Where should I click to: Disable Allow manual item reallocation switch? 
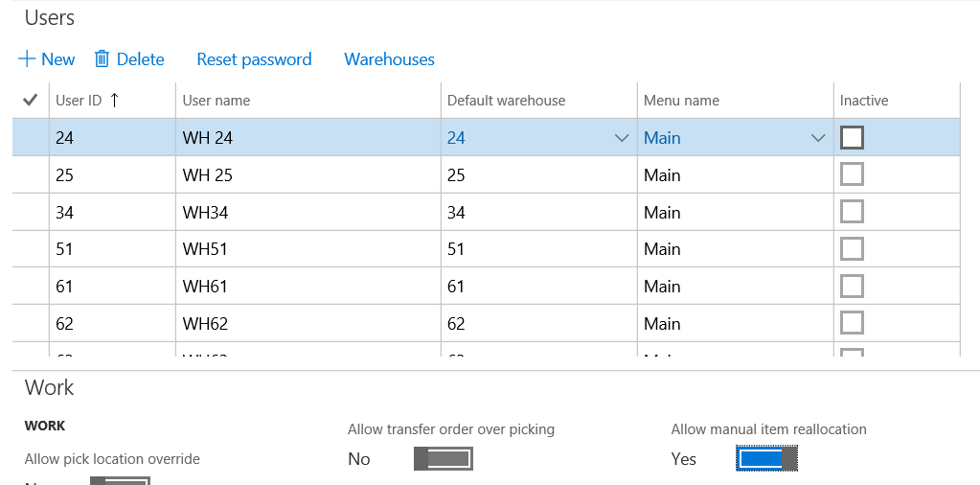click(x=766, y=459)
